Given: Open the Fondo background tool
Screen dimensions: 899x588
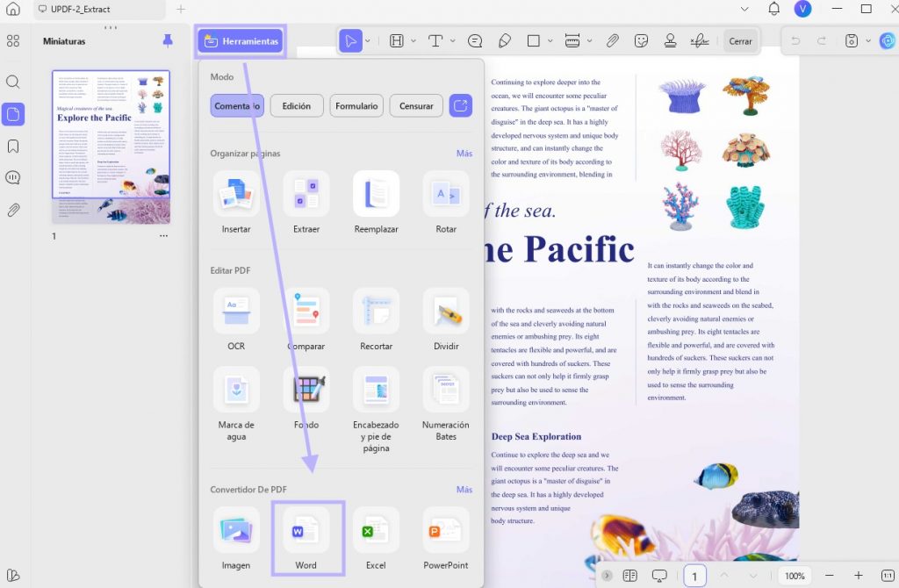Looking at the screenshot, I should coord(306,398).
